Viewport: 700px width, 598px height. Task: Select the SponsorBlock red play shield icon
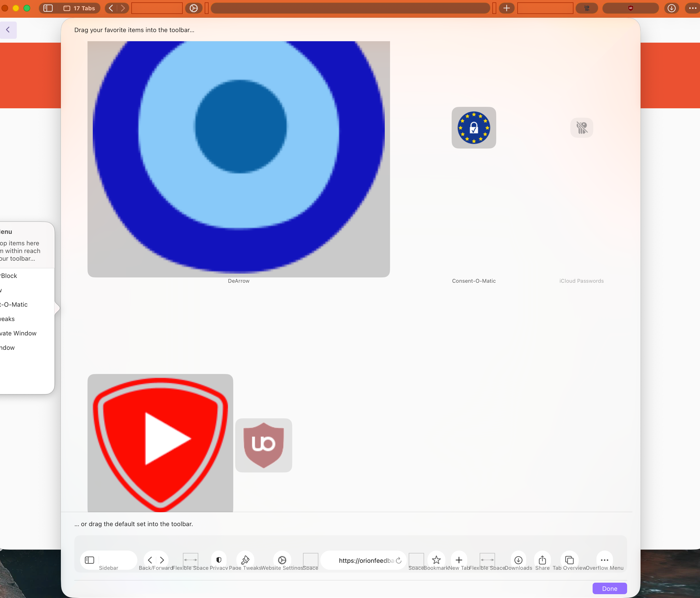(x=160, y=443)
